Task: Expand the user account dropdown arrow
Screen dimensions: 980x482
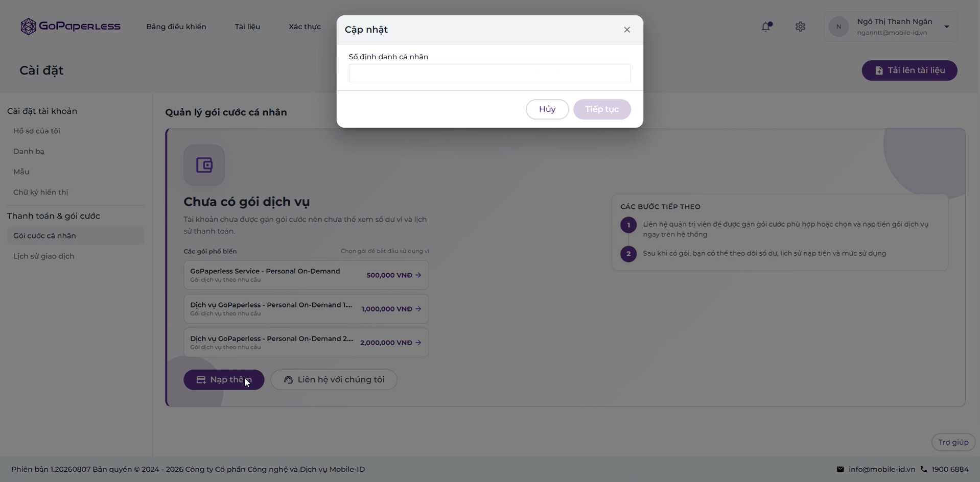Action: click(946, 27)
